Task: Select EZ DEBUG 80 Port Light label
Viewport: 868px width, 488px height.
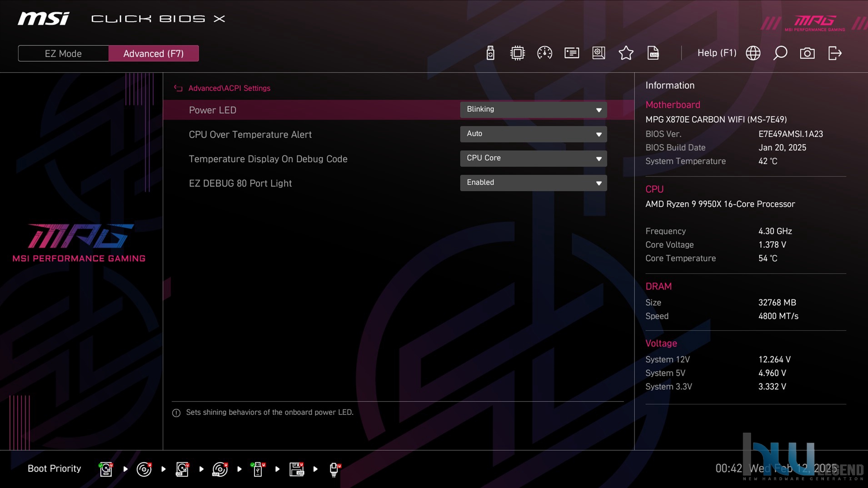Action: tap(240, 183)
